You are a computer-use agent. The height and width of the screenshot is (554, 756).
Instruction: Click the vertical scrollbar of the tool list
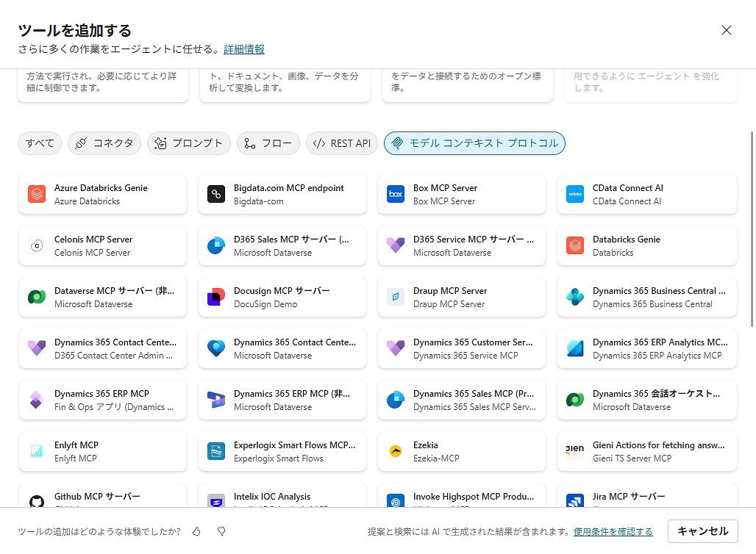click(x=751, y=228)
